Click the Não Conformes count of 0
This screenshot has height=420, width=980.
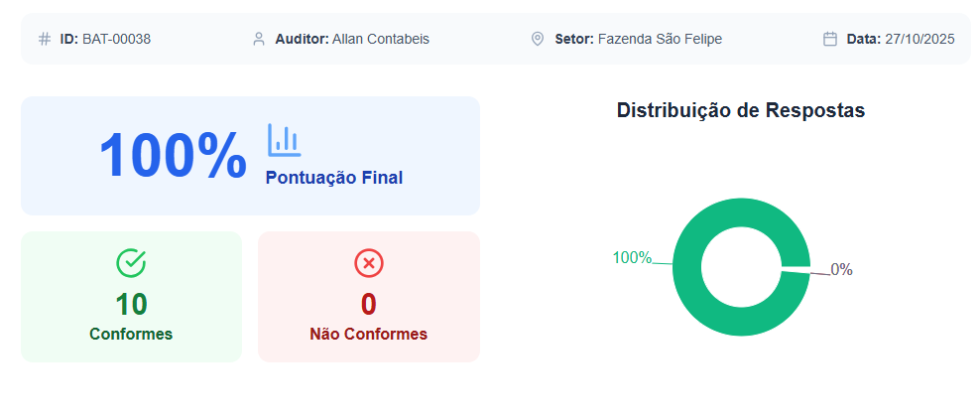(368, 304)
